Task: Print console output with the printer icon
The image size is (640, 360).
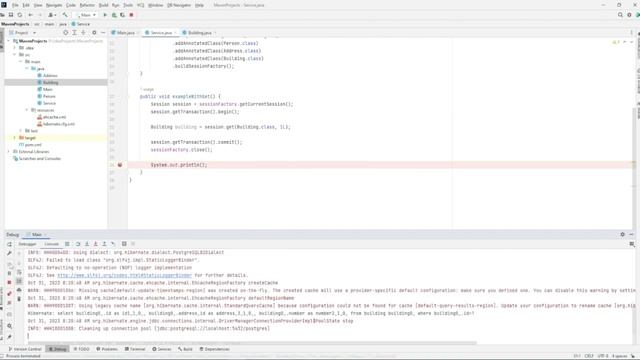Action: pos(19,290)
